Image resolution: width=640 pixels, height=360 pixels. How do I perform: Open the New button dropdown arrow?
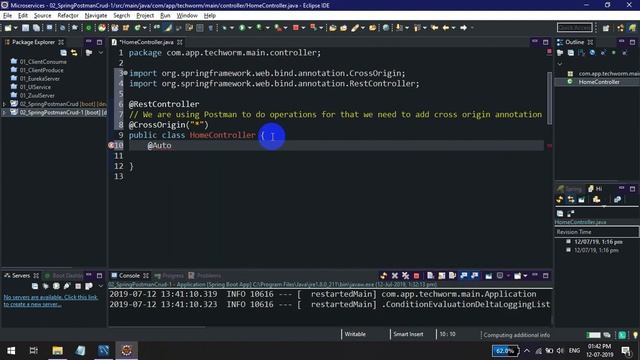click(15, 28)
